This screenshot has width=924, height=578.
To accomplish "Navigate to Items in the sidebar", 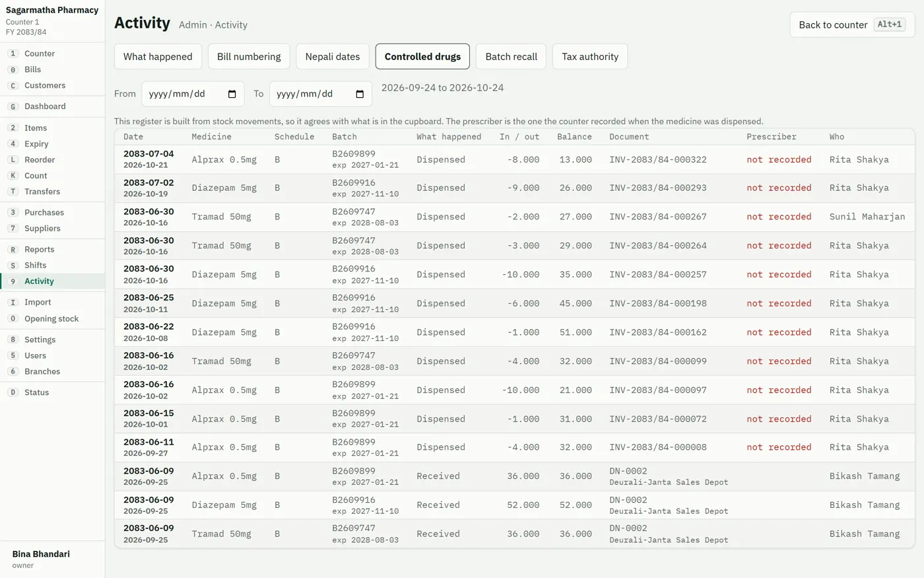I will pyautogui.click(x=52, y=127).
